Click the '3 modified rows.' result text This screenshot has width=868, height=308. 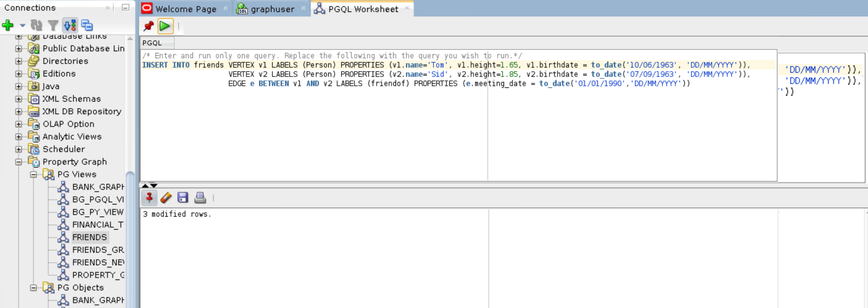(177, 214)
